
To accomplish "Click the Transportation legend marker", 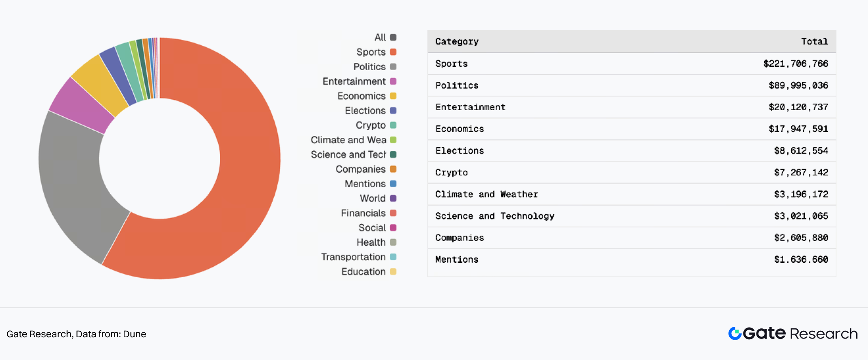I will point(393,257).
